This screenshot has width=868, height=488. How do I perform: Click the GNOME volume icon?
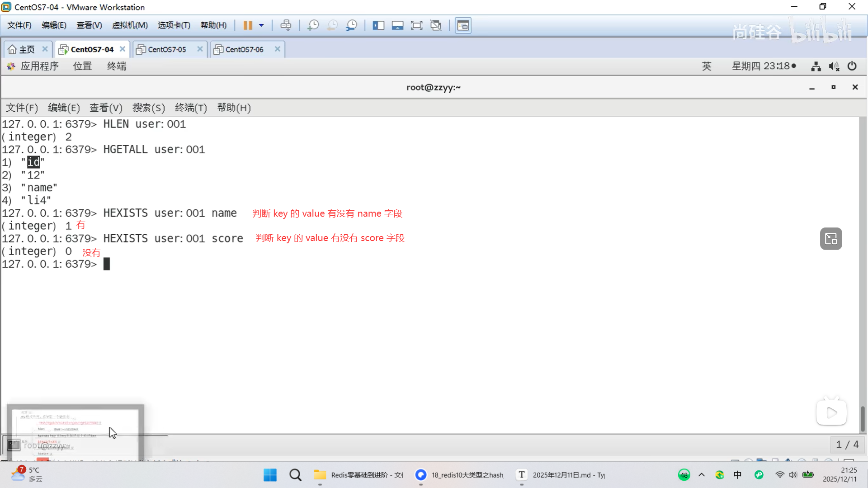point(834,66)
